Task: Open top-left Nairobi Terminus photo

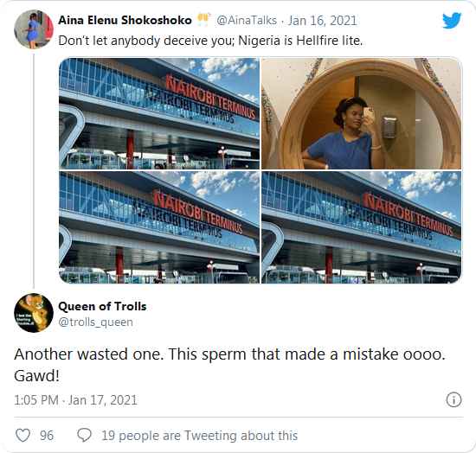Action: tap(159, 113)
